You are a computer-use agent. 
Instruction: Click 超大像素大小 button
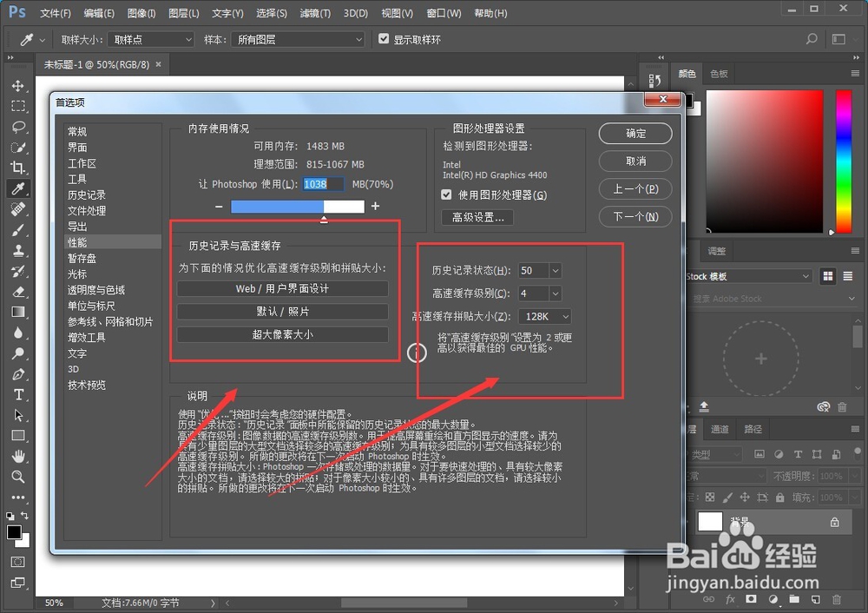pyautogui.click(x=282, y=334)
